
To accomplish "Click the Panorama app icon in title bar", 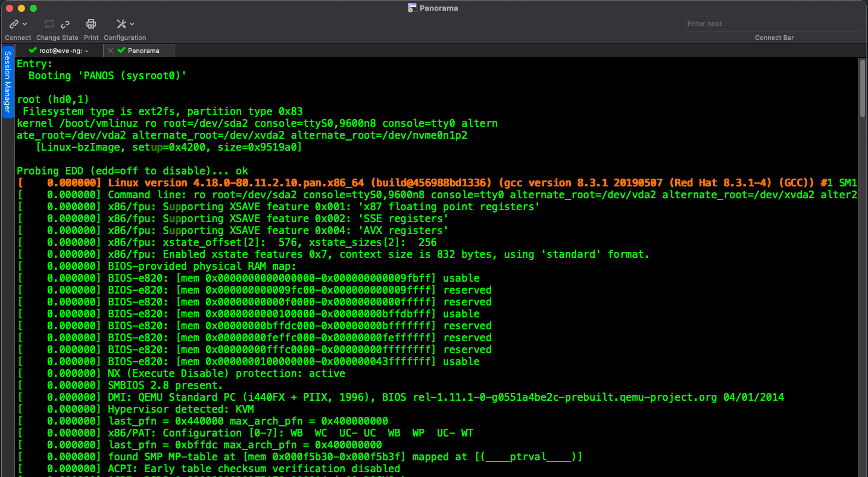I will (412, 8).
